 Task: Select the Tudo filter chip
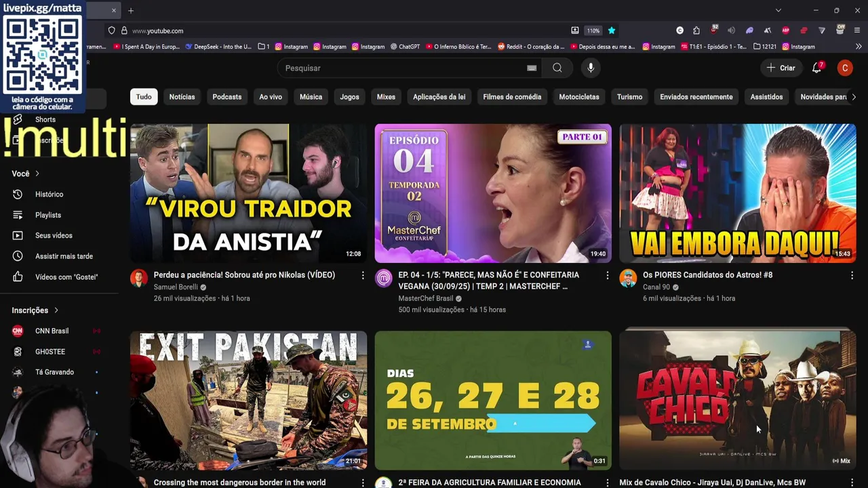point(144,97)
